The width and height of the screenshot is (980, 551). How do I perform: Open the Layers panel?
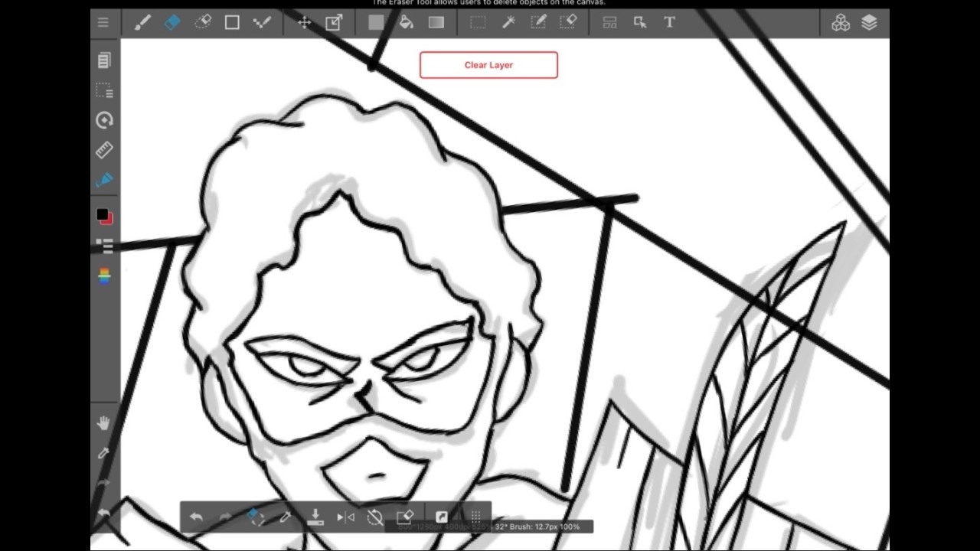[869, 23]
